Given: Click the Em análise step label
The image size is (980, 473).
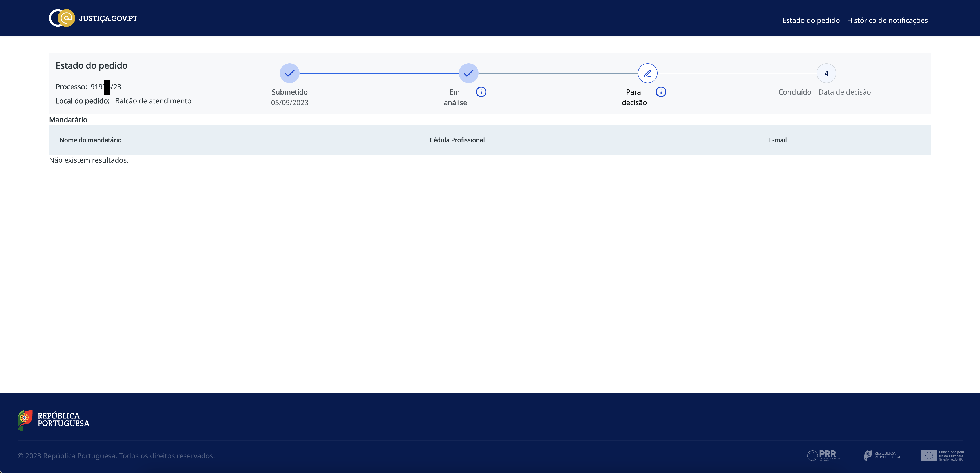Looking at the screenshot, I should [455, 97].
